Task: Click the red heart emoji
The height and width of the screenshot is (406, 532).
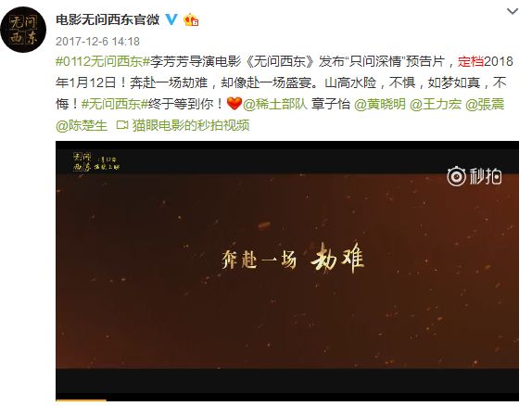Action: [234, 104]
